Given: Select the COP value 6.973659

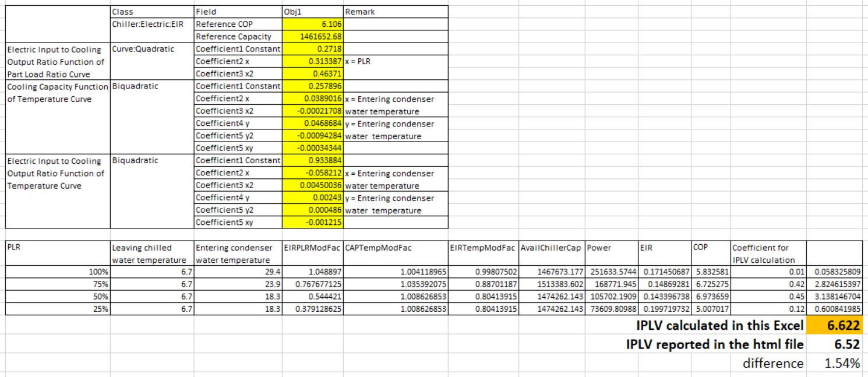Looking at the screenshot, I should click(710, 297).
